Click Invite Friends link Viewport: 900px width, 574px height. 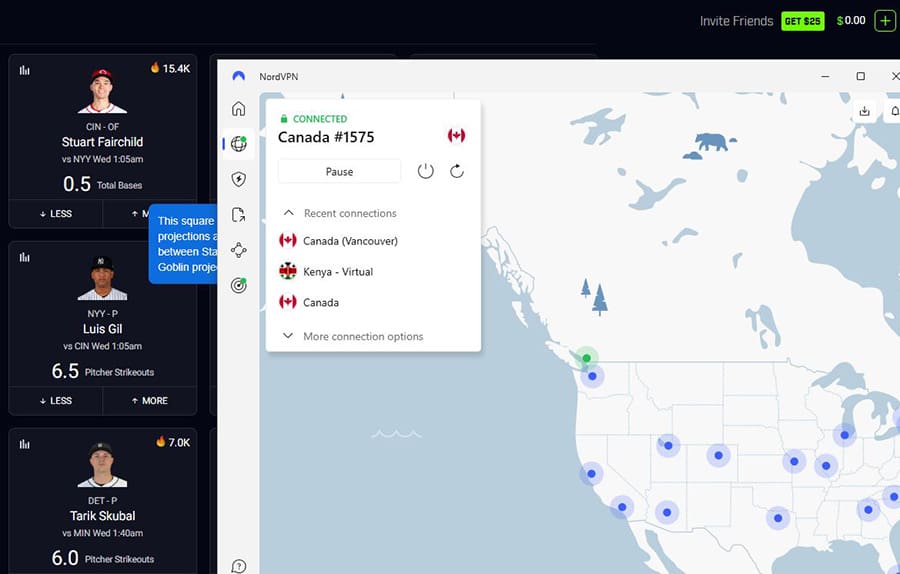(736, 21)
